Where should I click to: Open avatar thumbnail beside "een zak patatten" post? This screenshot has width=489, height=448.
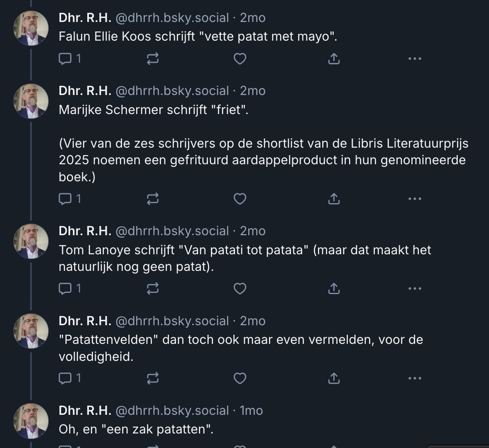tap(31, 421)
